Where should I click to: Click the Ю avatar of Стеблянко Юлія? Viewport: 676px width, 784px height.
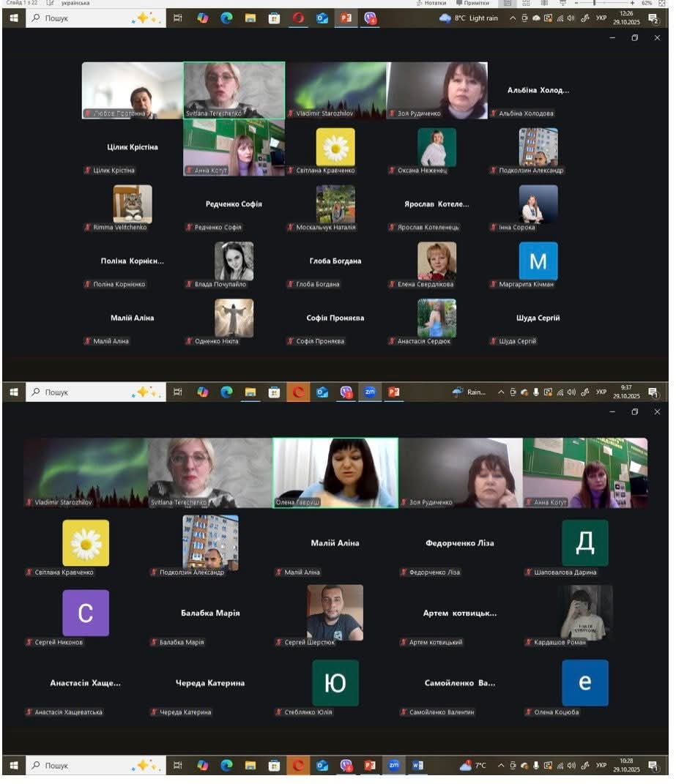[335, 682]
